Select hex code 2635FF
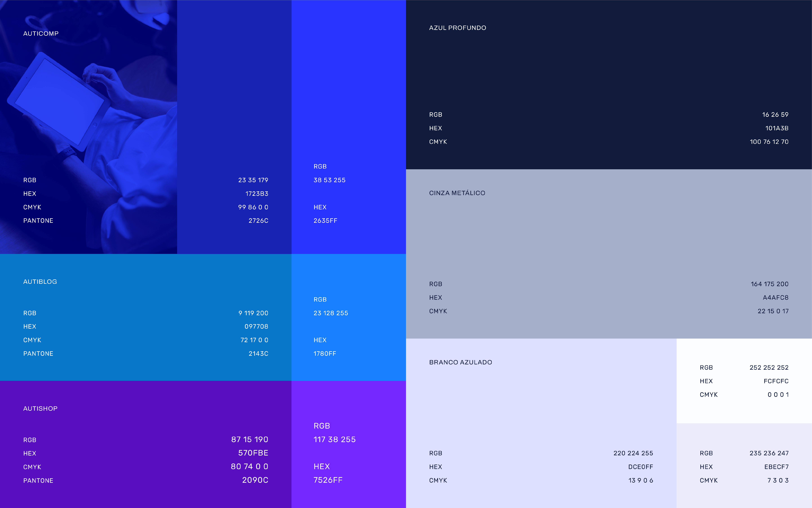 tap(325, 221)
